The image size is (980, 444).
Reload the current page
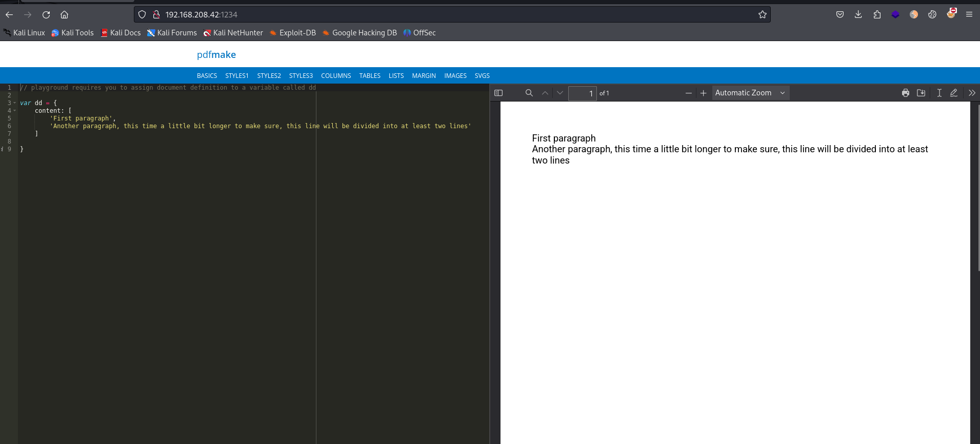point(46,14)
